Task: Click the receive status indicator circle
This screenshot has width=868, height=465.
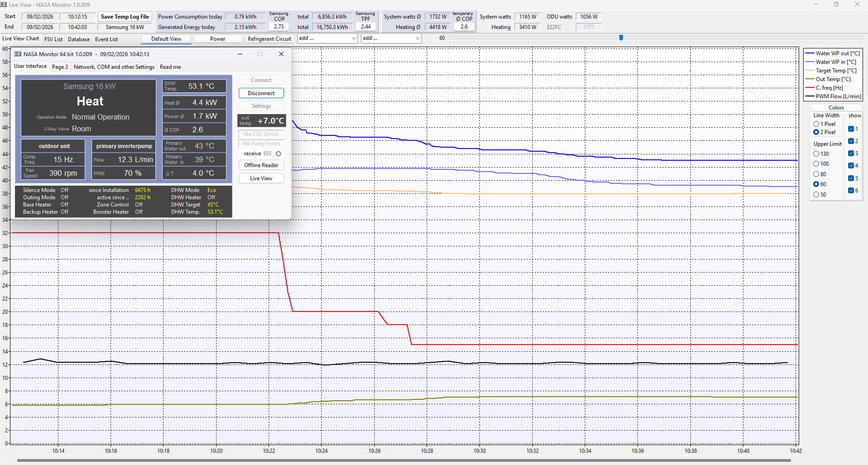Action: click(x=278, y=154)
